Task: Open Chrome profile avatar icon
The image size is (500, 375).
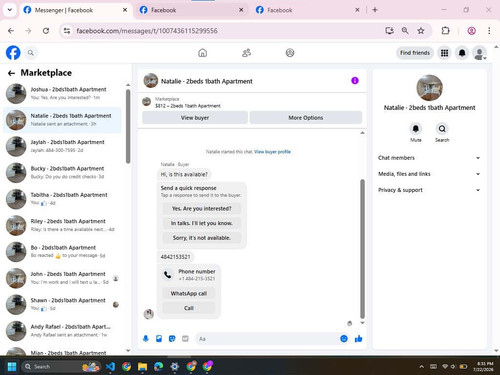Action: (471, 31)
